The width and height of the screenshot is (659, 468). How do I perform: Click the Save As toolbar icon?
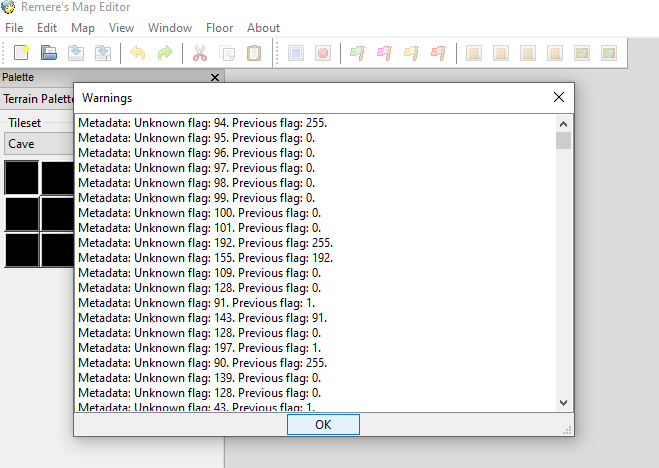(103, 53)
